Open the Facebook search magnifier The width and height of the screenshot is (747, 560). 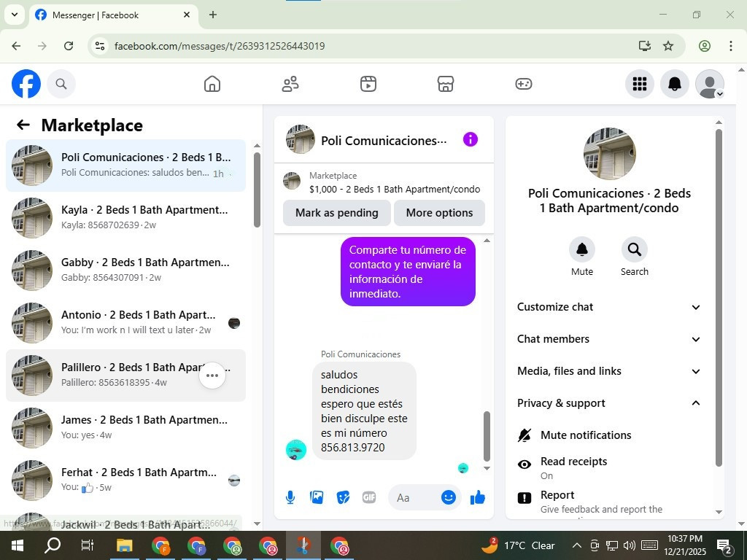point(61,84)
